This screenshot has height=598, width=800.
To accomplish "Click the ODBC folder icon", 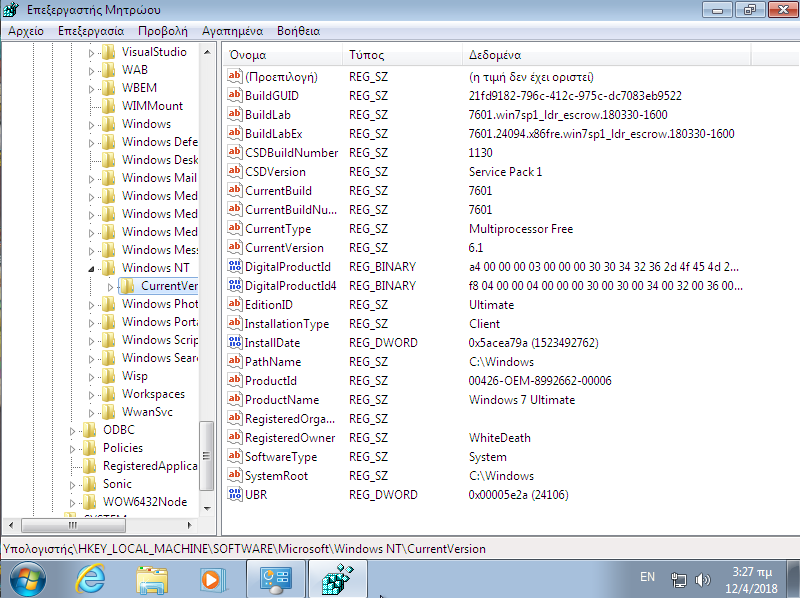I will (89, 430).
